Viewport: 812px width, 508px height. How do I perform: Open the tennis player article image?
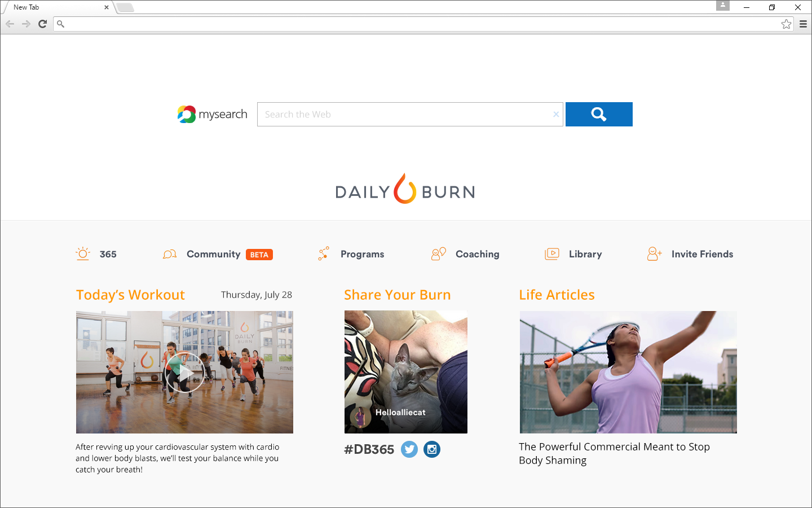(x=628, y=372)
